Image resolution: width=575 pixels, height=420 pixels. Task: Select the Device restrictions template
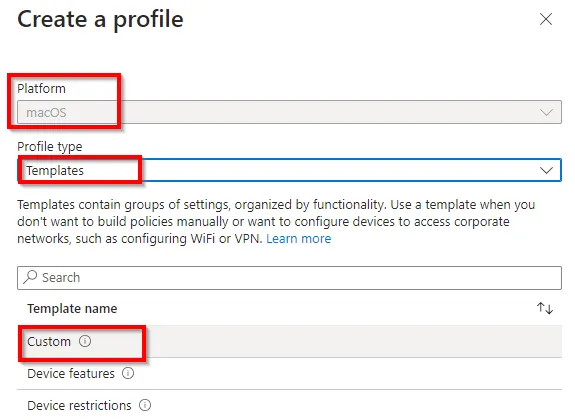(x=289, y=405)
